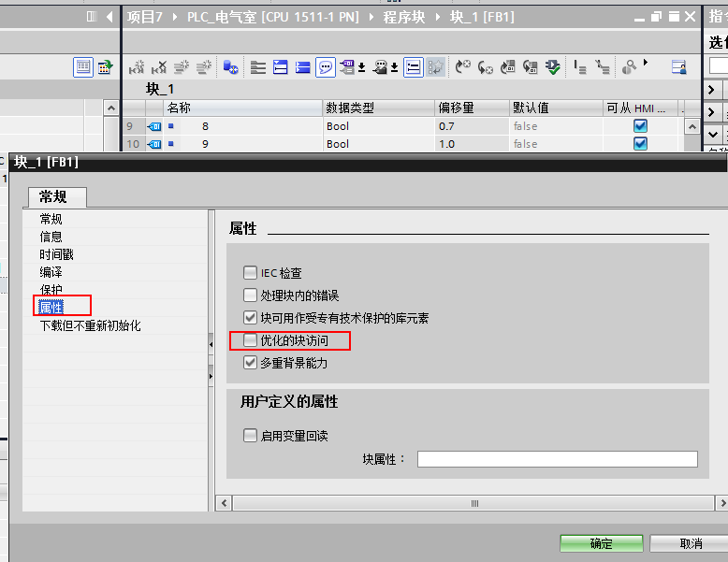Click the tag operand display icon
Viewport: 728px width, 562px height.
click(x=346, y=67)
